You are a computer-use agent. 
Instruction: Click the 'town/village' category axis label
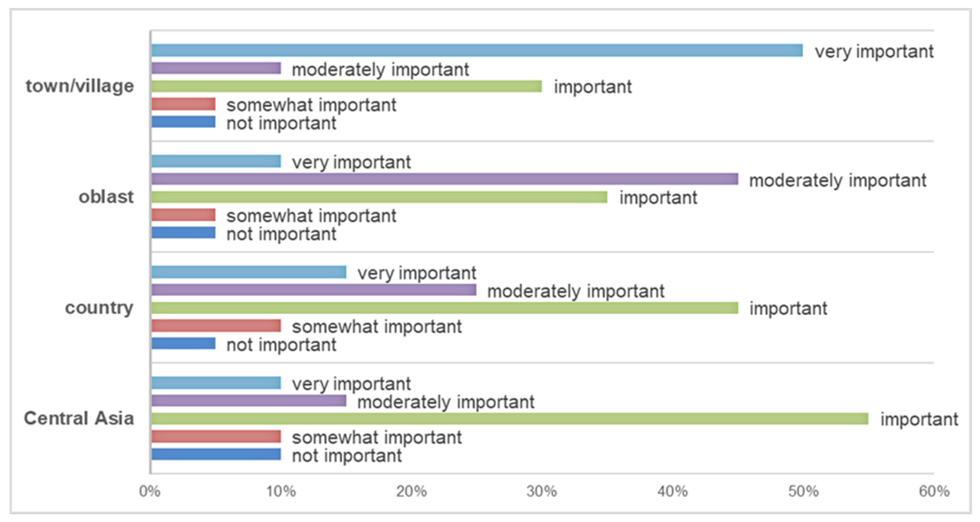(x=80, y=86)
